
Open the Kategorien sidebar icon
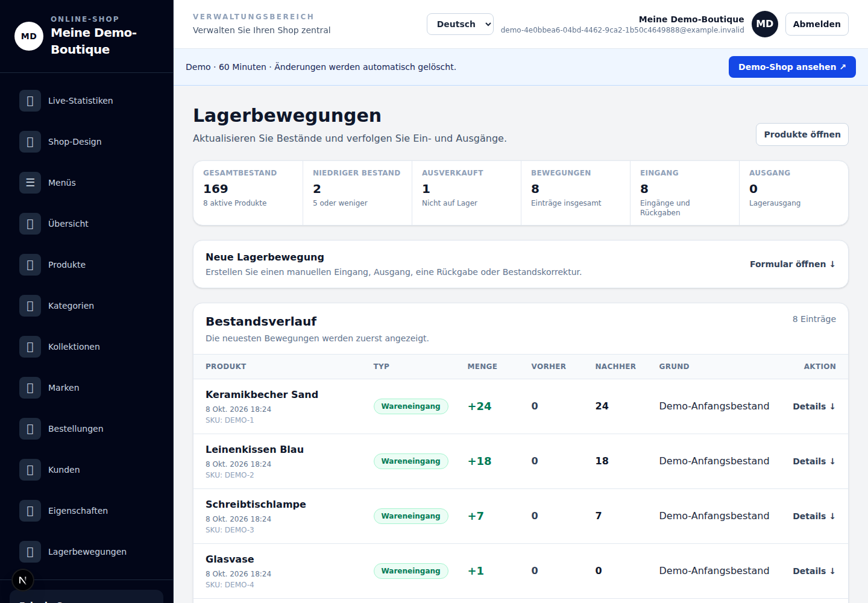click(30, 306)
